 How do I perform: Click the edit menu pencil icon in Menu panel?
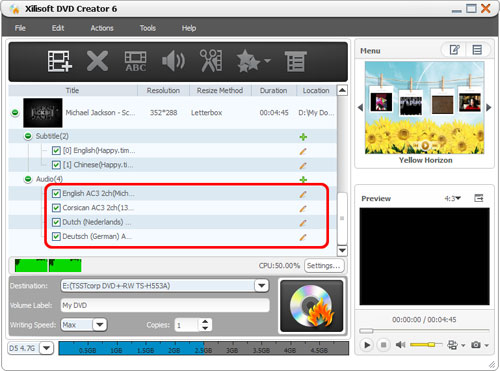[455, 50]
